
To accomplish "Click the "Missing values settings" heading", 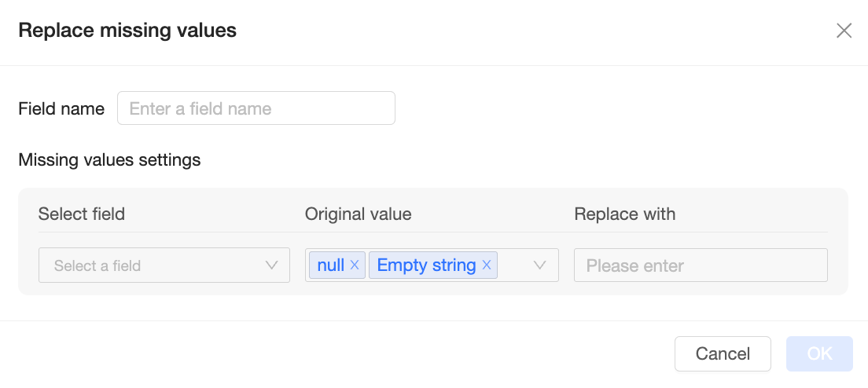I will [109, 160].
